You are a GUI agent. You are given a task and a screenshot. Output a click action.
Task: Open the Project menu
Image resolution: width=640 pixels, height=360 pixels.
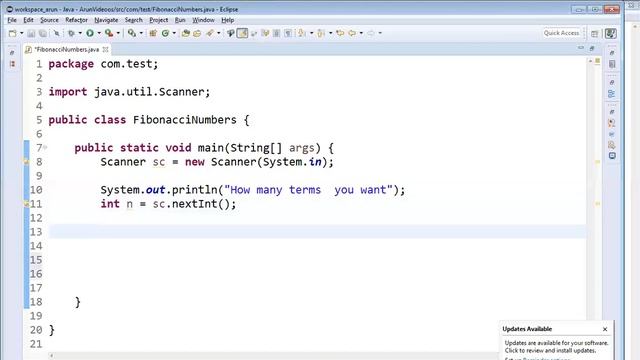[158, 20]
